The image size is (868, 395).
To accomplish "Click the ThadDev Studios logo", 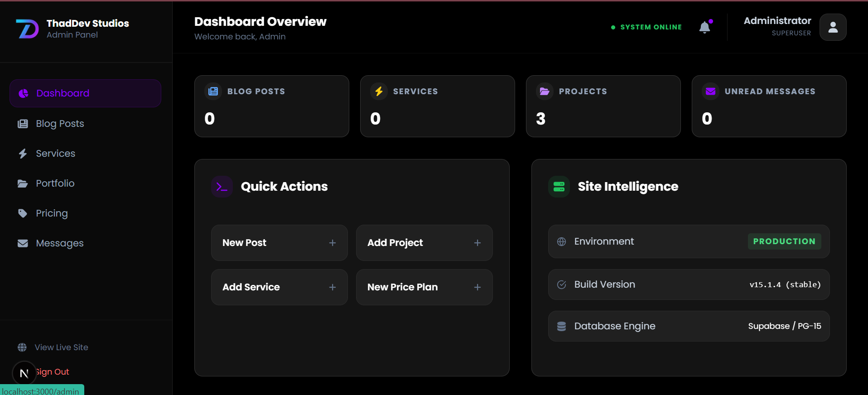I will 27,29.
